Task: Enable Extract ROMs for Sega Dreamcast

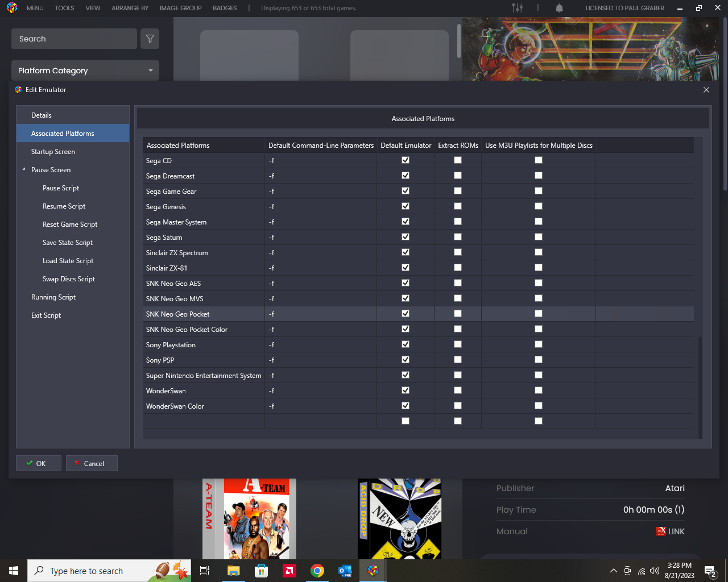Action: (x=458, y=176)
